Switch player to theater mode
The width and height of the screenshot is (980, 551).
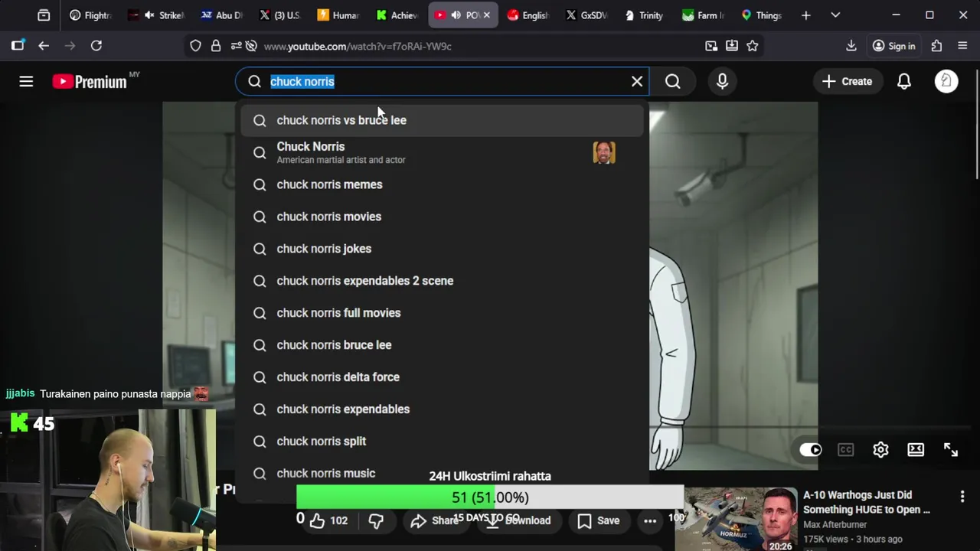point(916,450)
